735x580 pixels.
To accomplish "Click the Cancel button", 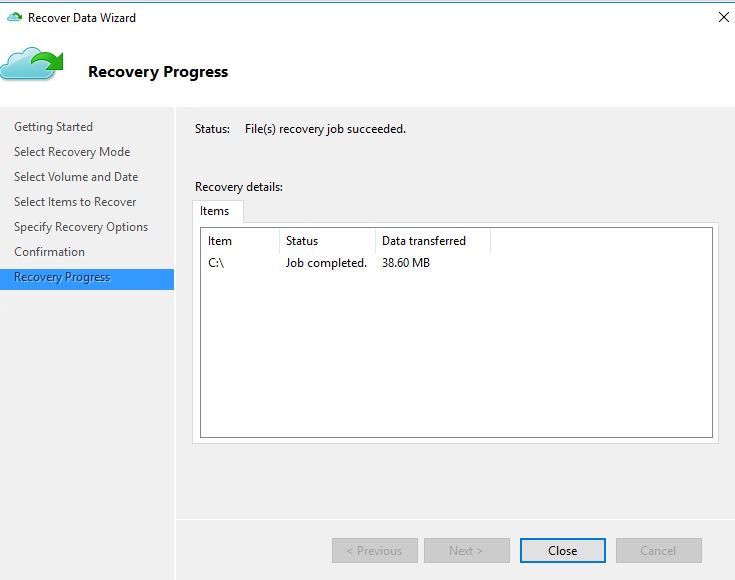I will pyautogui.click(x=658, y=551).
